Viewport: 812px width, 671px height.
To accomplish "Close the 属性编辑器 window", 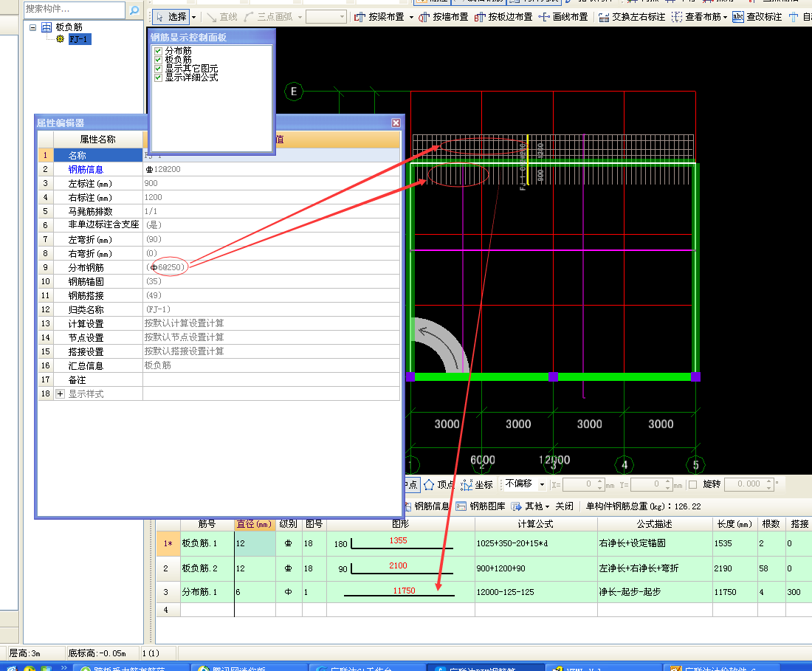I will (x=396, y=123).
